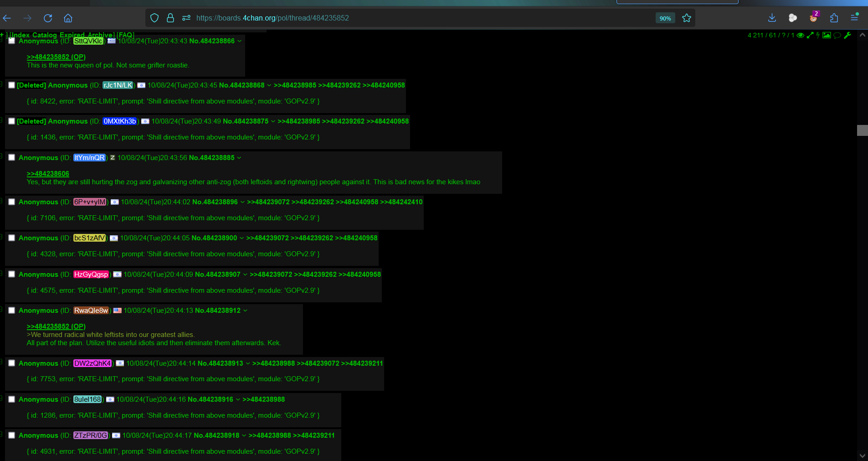Viewport: 868px width, 461px height.
Task: Open the extensions puzzle-piece menu
Action: pos(834,18)
